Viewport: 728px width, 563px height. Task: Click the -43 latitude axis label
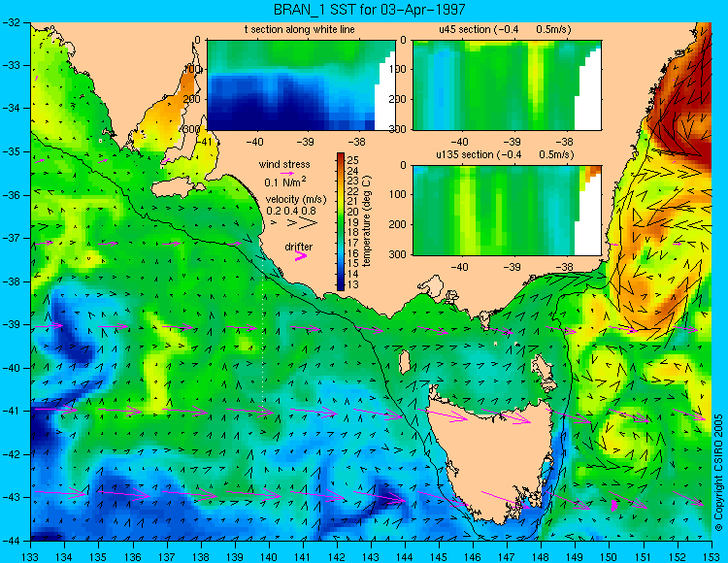point(11,498)
